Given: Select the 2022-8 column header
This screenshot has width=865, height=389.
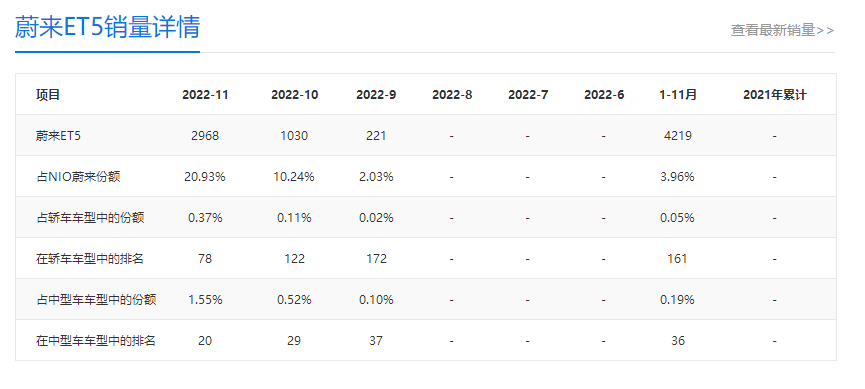Looking at the screenshot, I should click(x=452, y=95).
